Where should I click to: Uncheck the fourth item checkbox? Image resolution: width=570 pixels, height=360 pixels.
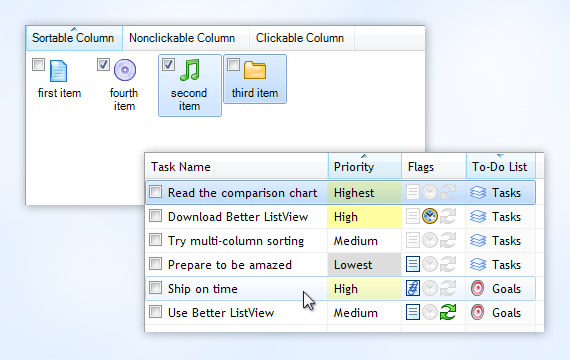[103, 64]
